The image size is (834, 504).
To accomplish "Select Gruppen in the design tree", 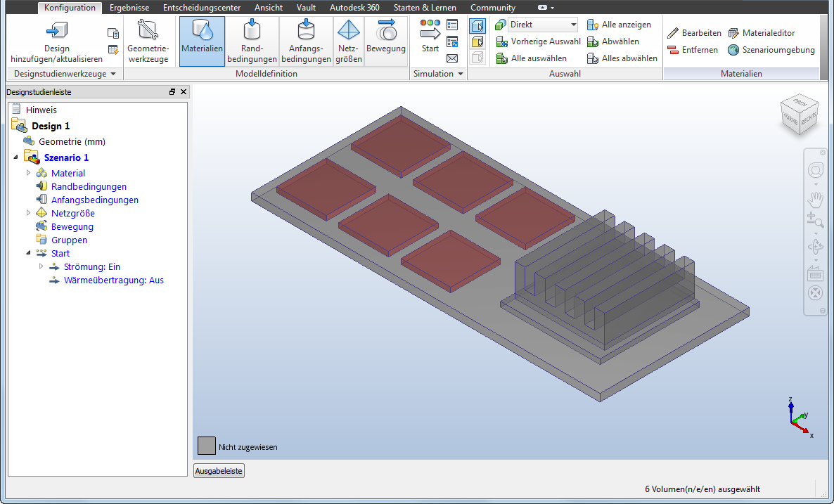I will pos(69,240).
